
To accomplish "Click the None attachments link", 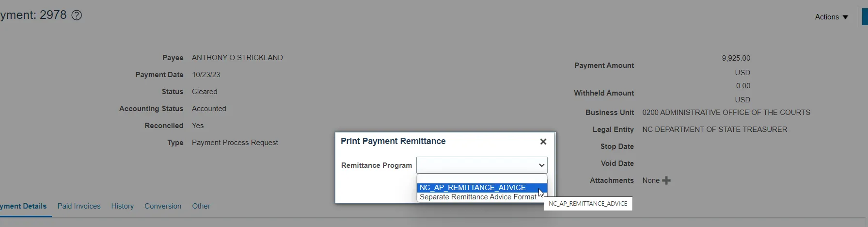I will click(x=650, y=180).
